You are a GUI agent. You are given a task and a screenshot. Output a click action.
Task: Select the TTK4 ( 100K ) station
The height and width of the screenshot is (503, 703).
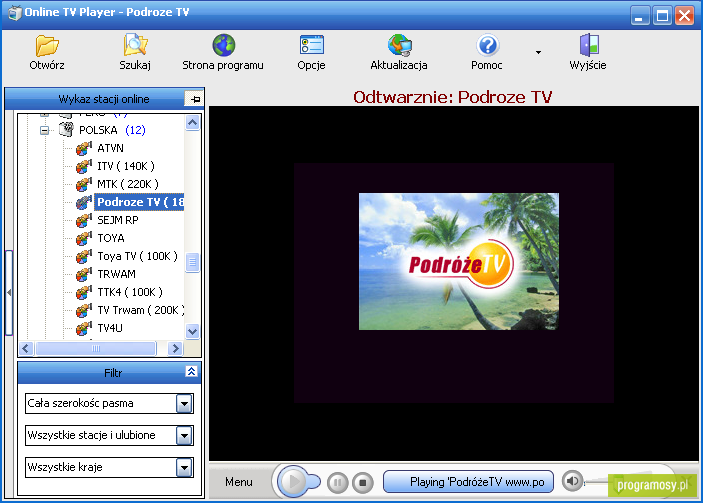[130, 292]
